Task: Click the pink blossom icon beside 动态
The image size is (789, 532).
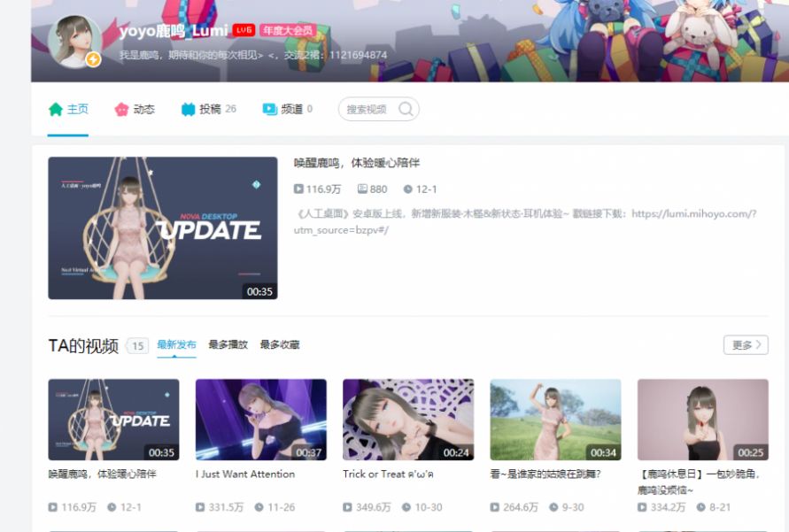Action: (x=120, y=110)
